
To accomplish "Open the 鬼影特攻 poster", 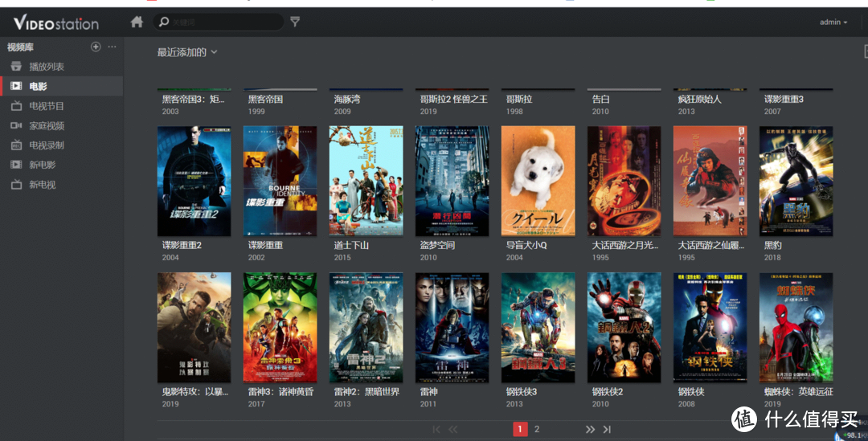I will click(194, 327).
